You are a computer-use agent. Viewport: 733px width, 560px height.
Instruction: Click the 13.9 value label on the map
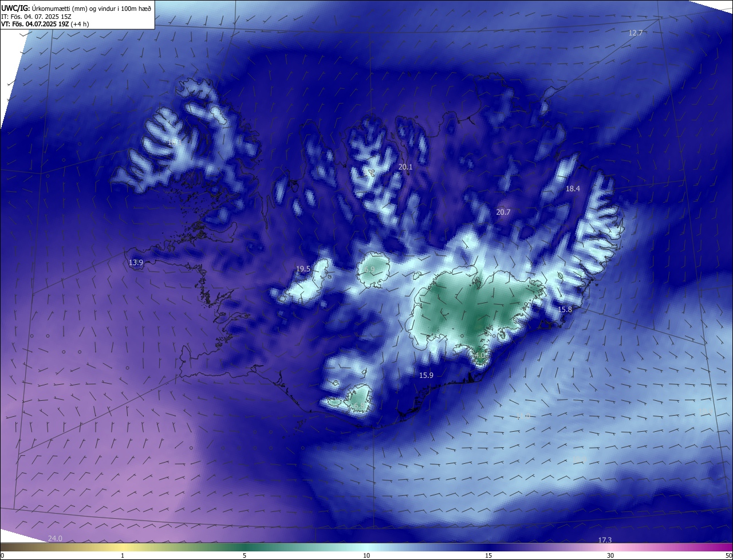[x=136, y=262]
